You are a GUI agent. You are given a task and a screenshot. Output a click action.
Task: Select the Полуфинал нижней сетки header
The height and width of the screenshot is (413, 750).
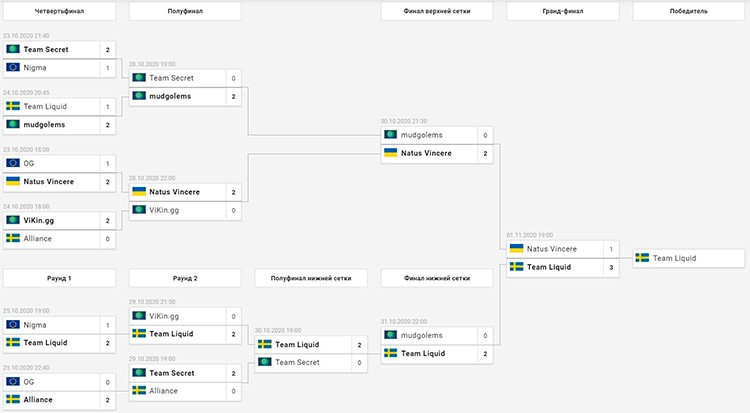click(x=311, y=278)
